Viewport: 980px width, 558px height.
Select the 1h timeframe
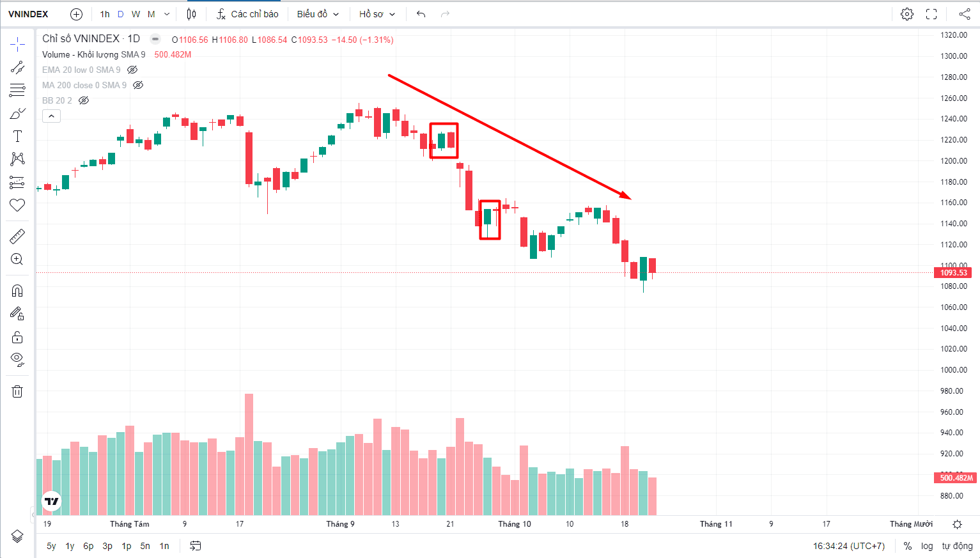coord(105,14)
